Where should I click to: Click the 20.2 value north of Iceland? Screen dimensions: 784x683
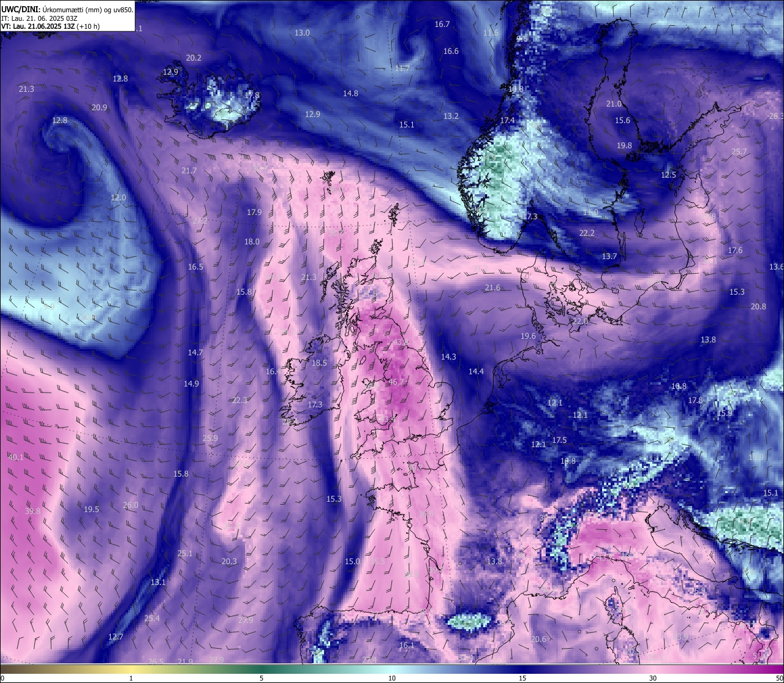(x=194, y=58)
